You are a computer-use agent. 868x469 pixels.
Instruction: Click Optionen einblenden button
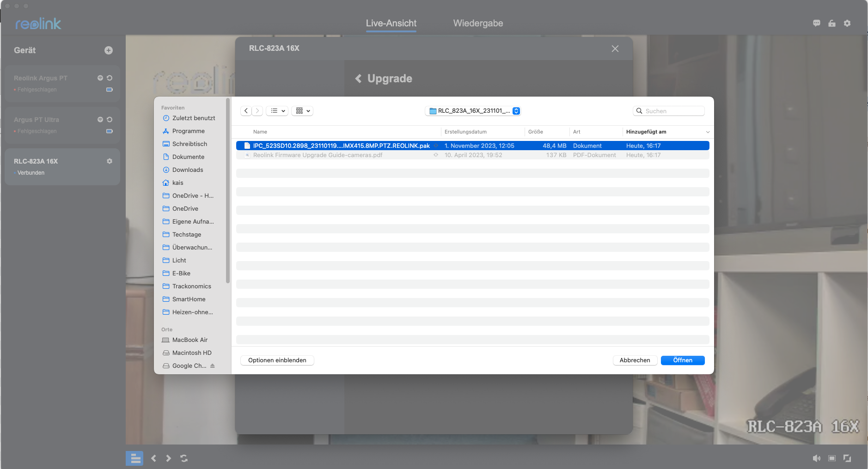(277, 360)
